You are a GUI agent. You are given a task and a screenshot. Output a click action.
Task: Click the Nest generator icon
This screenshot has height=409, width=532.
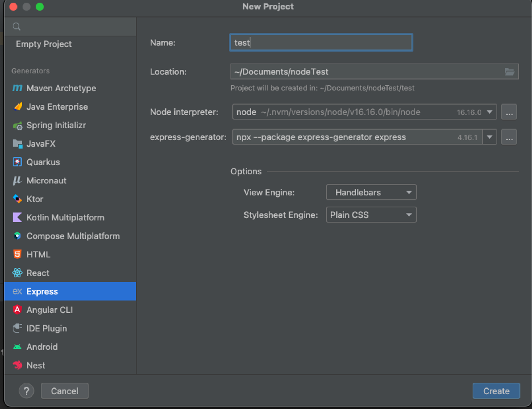[x=17, y=365]
